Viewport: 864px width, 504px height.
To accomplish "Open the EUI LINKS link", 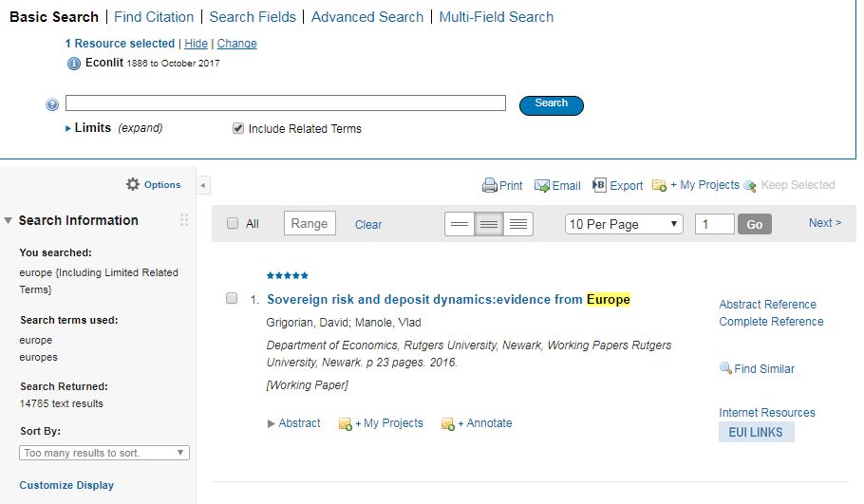I will click(x=756, y=433).
